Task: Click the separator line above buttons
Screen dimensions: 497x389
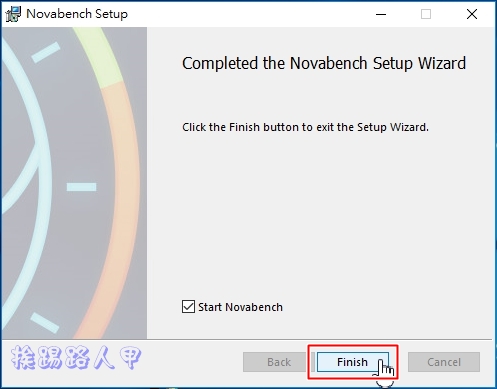Action: click(247, 339)
